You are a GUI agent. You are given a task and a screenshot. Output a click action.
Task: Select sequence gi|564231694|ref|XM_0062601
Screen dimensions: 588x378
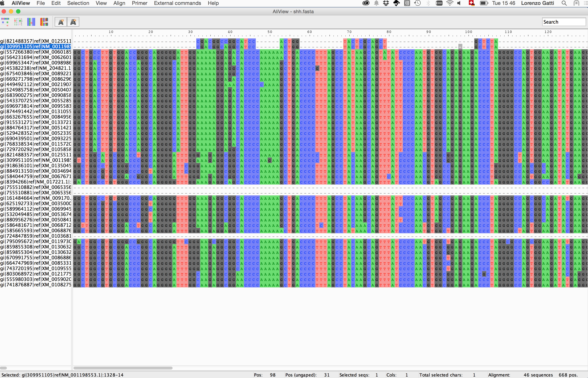tap(36, 57)
